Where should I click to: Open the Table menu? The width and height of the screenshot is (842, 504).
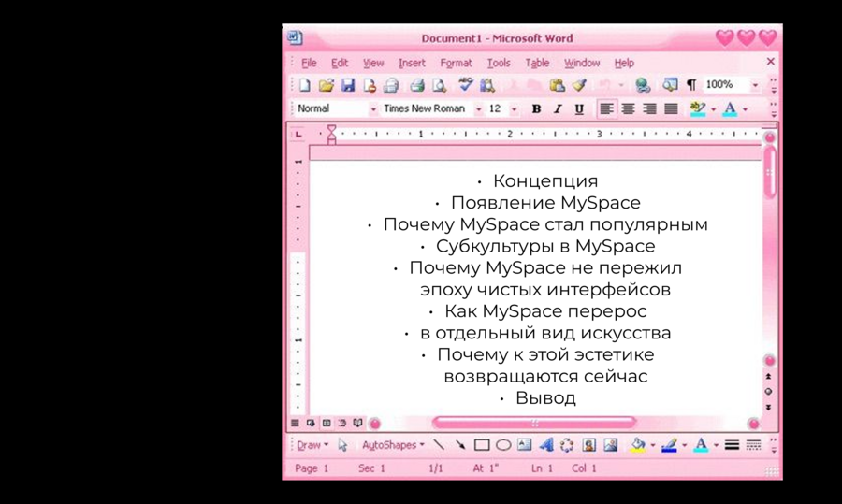pos(537,63)
